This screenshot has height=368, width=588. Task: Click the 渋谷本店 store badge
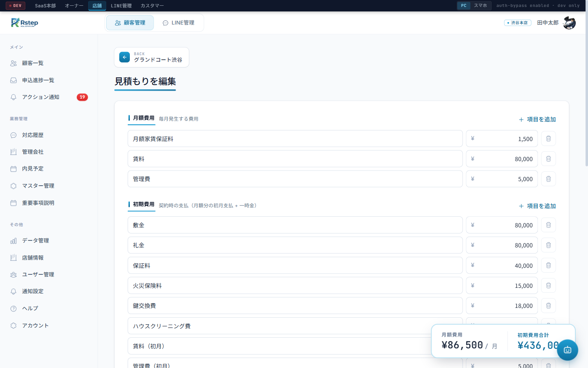pyautogui.click(x=518, y=23)
